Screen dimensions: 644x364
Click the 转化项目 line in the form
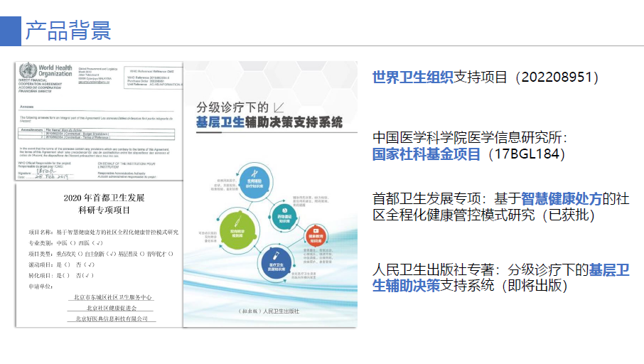coord(61,275)
